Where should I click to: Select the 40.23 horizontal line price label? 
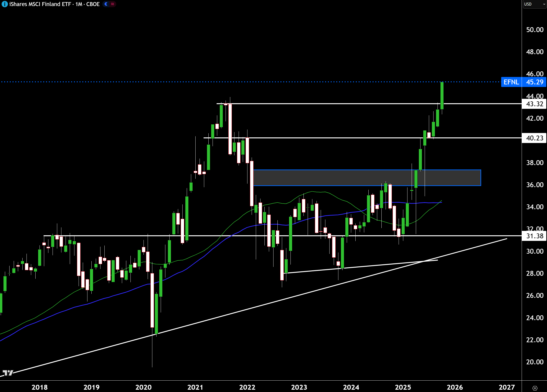tap(534, 138)
